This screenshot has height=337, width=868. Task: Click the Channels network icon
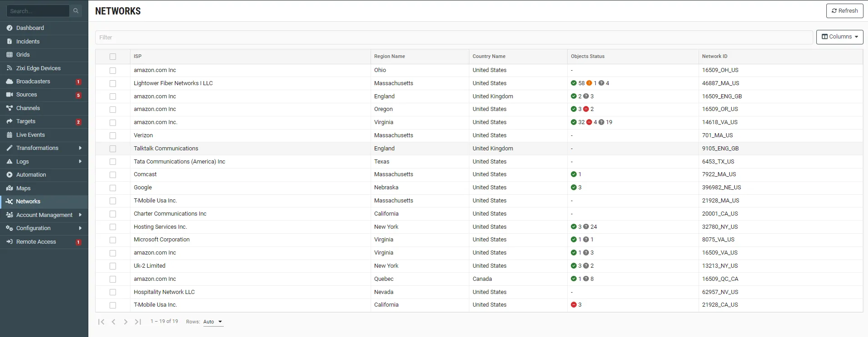10,108
